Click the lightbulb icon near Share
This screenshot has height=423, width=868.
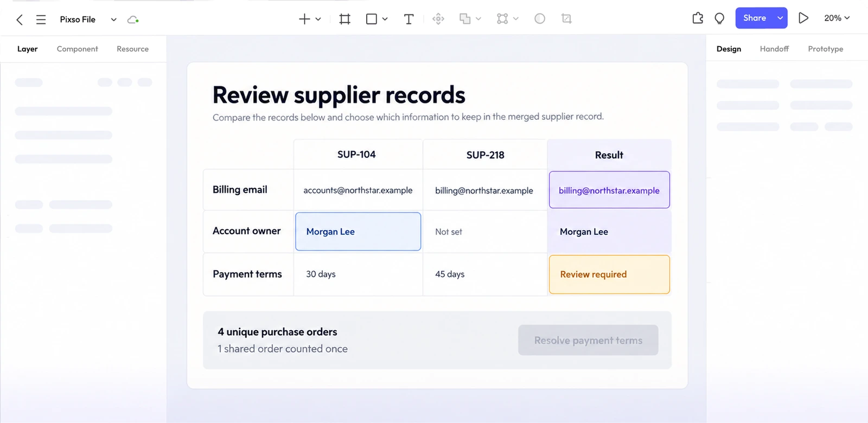pos(719,18)
